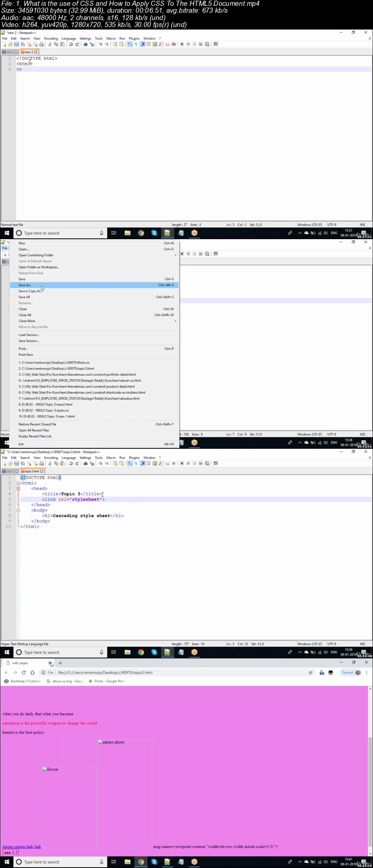Click the broken "nature photo" image on the web page
The image size is (373, 868).
point(125,793)
